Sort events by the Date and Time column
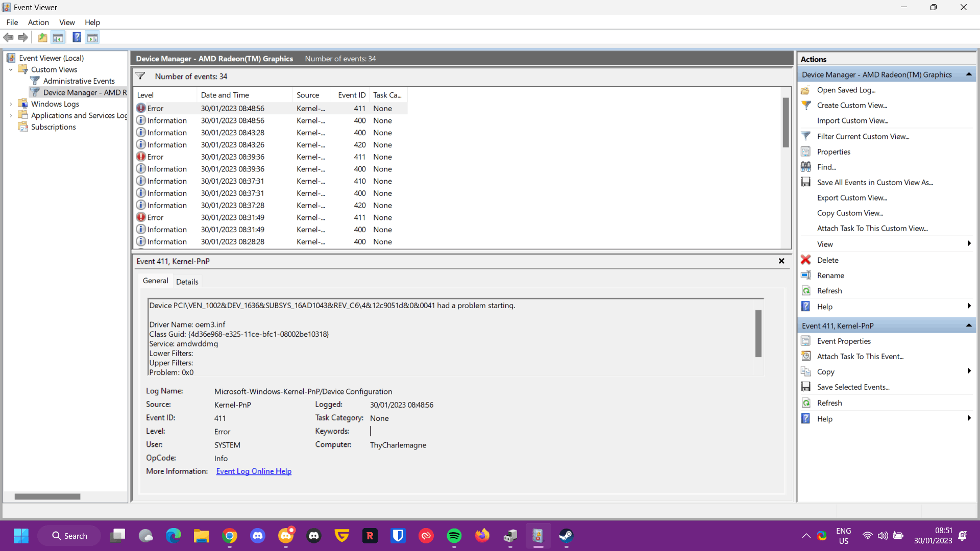Screen dimensions: 980x551 tap(244, 95)
